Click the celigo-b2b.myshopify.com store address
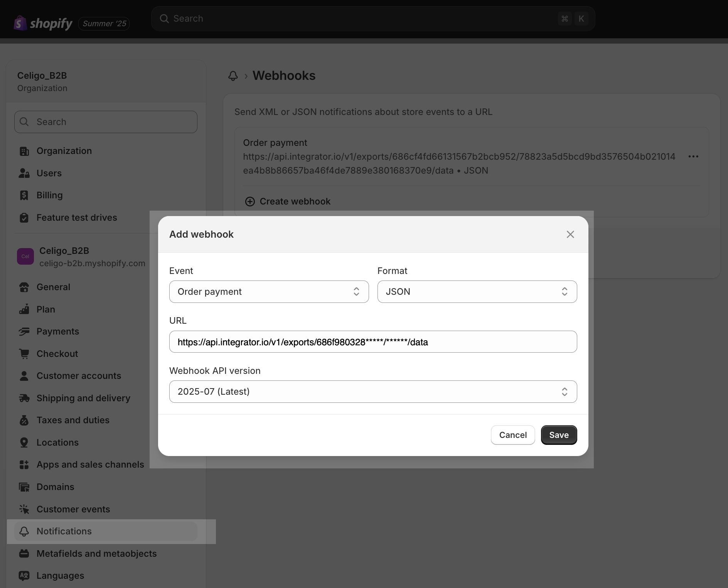This screenshot has width=728, height=588. (92, 264)
